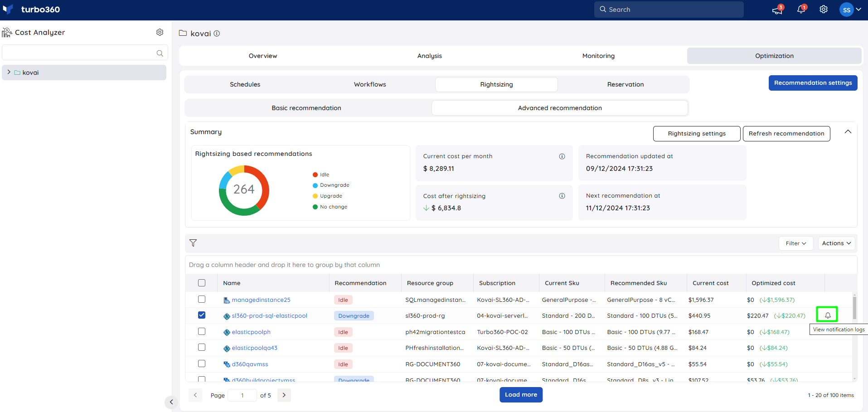Select the Optimization tab
The image size is (868, 412).
pos(774,56)
